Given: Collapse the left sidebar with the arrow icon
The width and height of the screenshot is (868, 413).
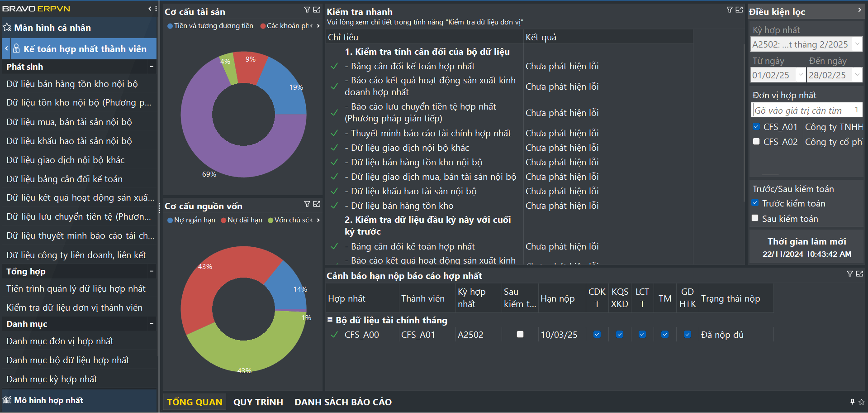Looking at the screenshot, I should pyautogui.click(x=150, y=9).
